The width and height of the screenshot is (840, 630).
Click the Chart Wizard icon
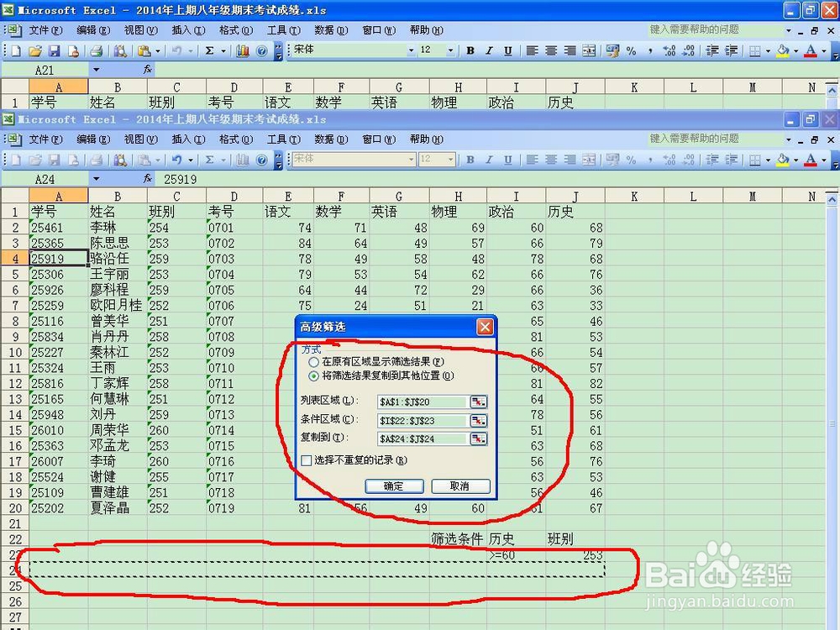tap(243, 160)
